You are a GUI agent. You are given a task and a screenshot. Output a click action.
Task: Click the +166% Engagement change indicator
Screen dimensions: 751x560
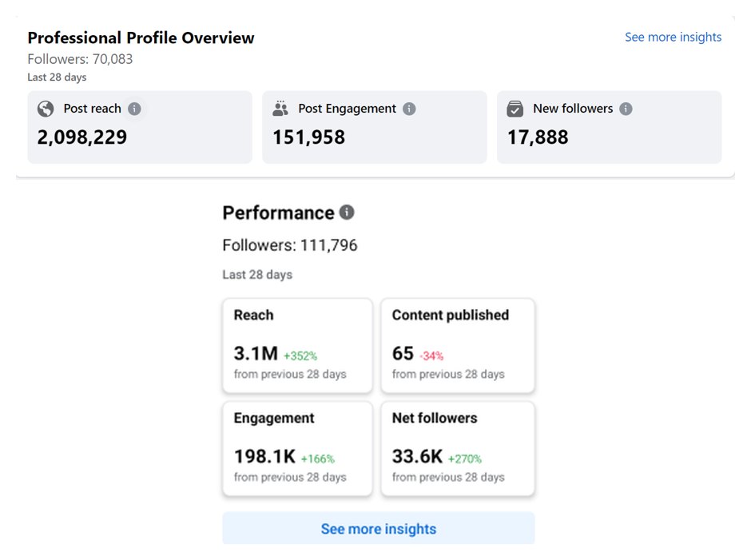[x=317, y=459]
